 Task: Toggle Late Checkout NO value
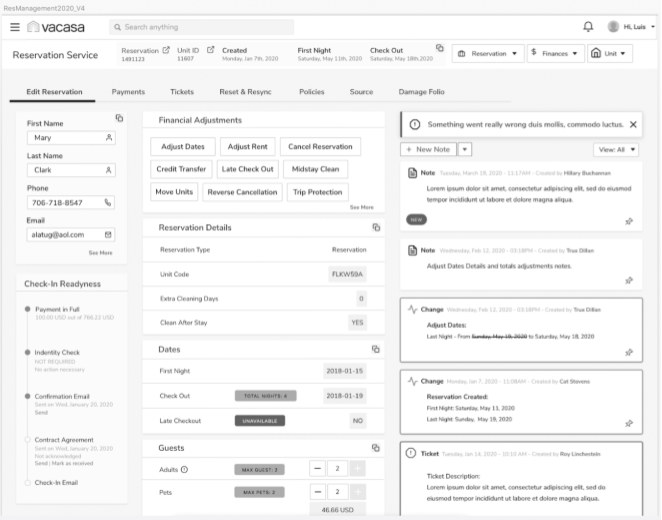(x=358, y=421)
